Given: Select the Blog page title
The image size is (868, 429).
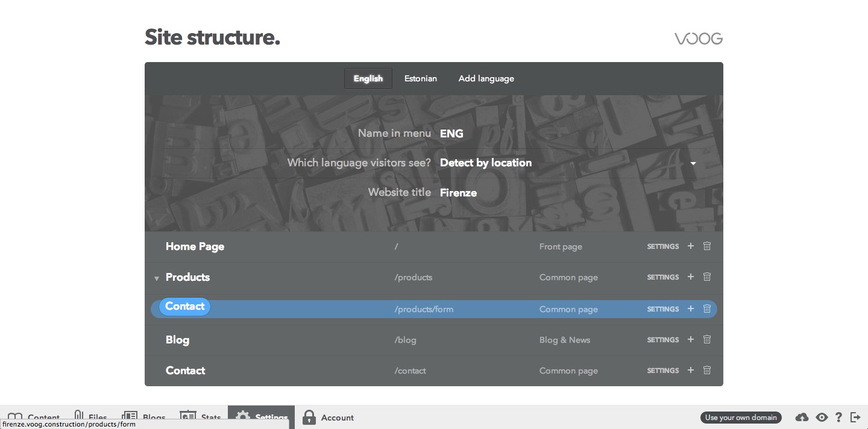Looking at the screenshot, I should [177, 340].
